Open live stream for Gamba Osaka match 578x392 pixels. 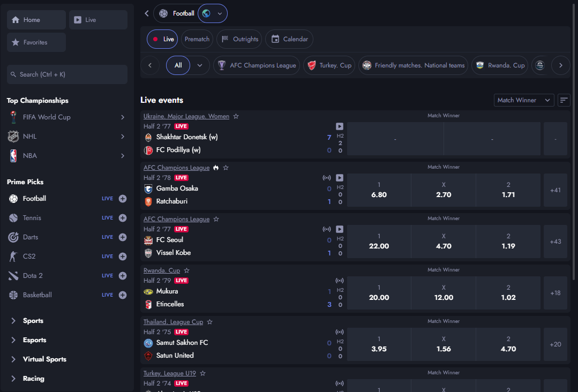coord(340,178)
